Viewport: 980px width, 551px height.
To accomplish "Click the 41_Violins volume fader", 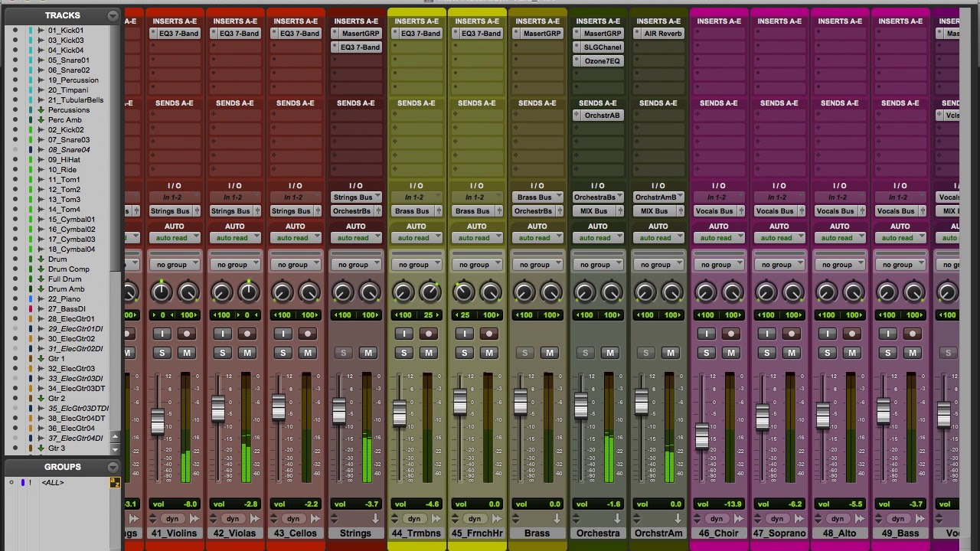I will pos(158,422).
